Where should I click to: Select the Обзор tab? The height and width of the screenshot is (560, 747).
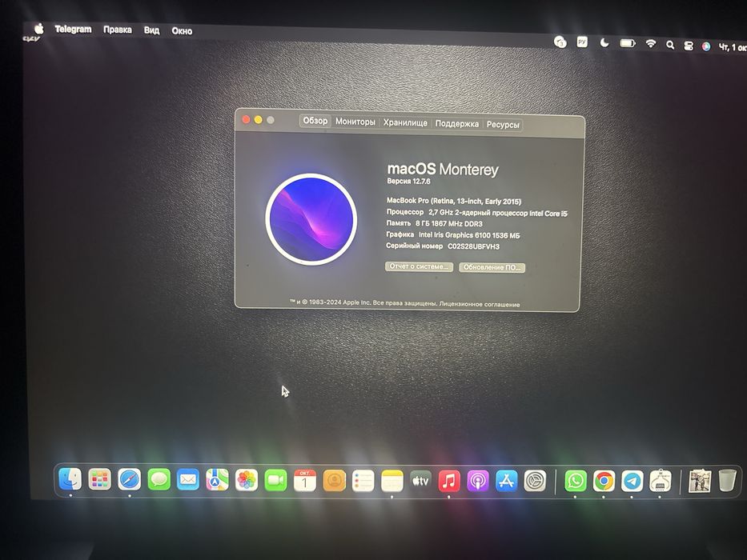pyautogui.click(x=315, y=121)
